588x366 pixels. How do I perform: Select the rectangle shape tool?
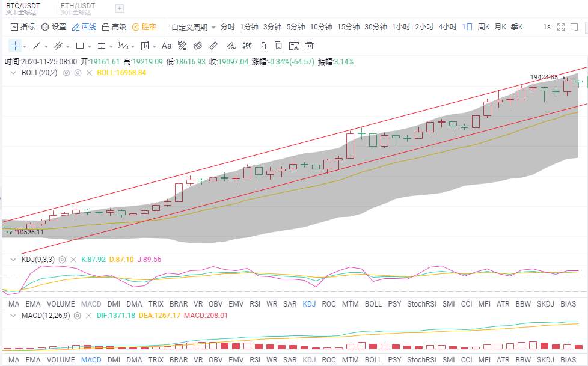point(80,46)
